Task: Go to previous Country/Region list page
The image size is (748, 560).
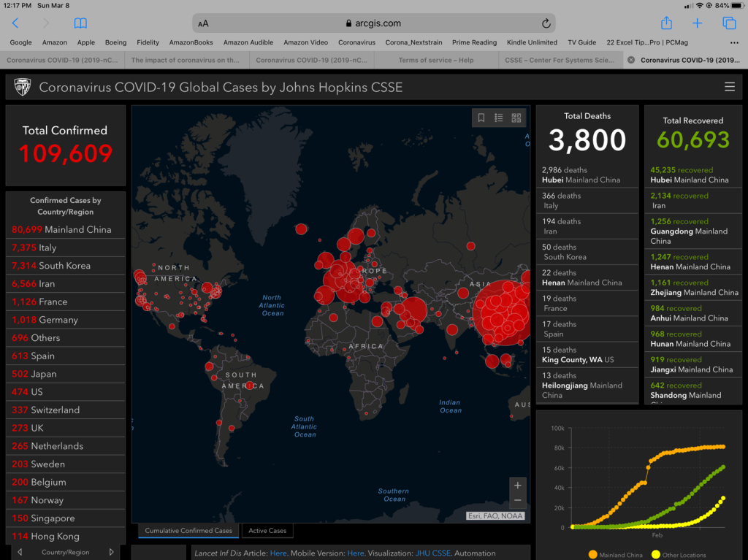Action: pyautogui.click(x=20, y=552)
